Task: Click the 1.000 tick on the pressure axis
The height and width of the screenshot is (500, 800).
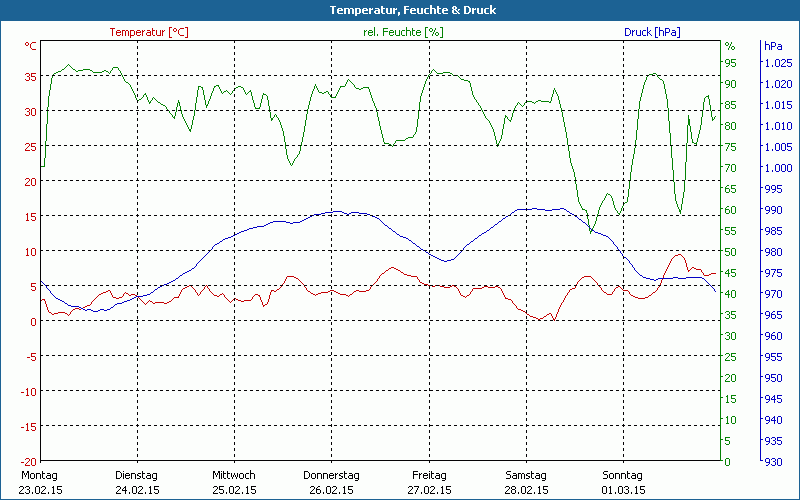Action: click(778, 168)
